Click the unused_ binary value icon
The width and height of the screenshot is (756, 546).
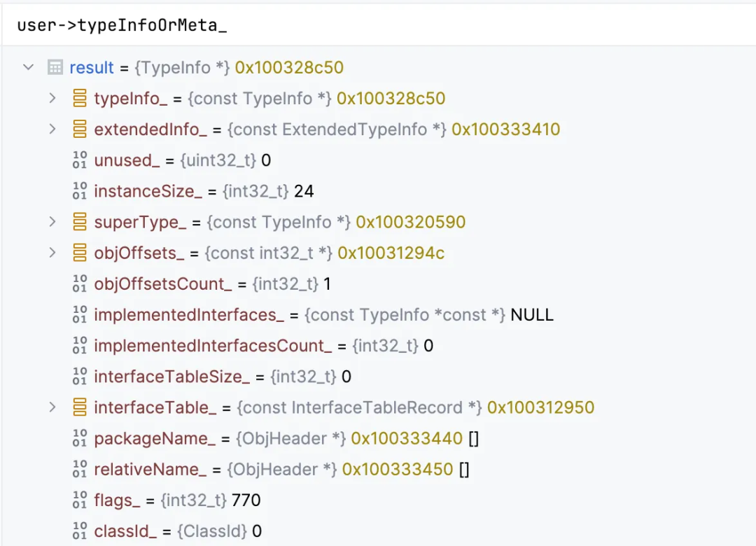tap(80, 160)
